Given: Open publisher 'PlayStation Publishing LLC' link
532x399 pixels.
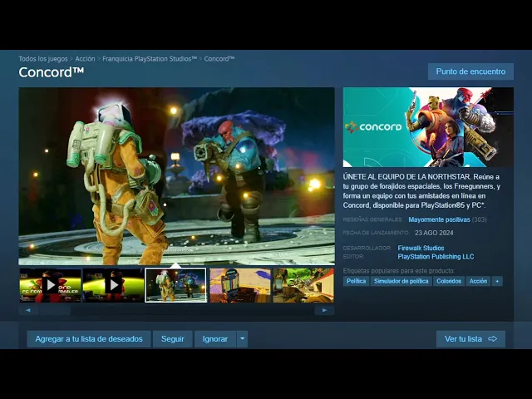Looking at the screenshot, I should point(436,257).
